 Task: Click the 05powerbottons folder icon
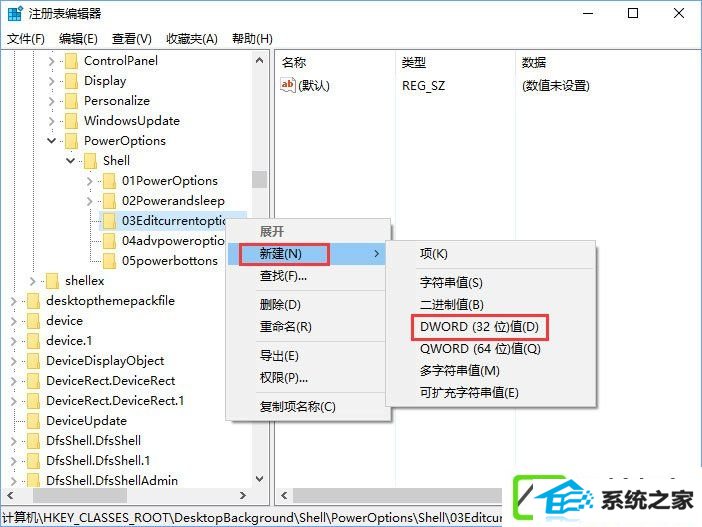(x=109, y=261)
